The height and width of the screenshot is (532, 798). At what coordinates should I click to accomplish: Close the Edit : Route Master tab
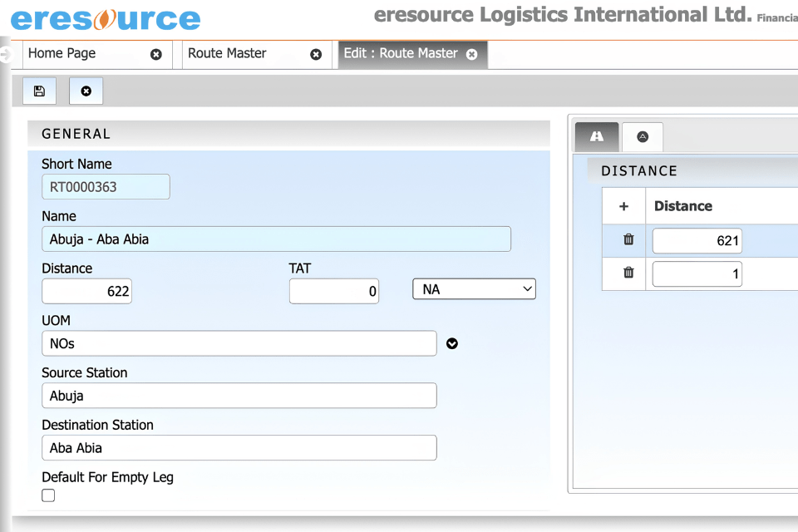(472, 55)
